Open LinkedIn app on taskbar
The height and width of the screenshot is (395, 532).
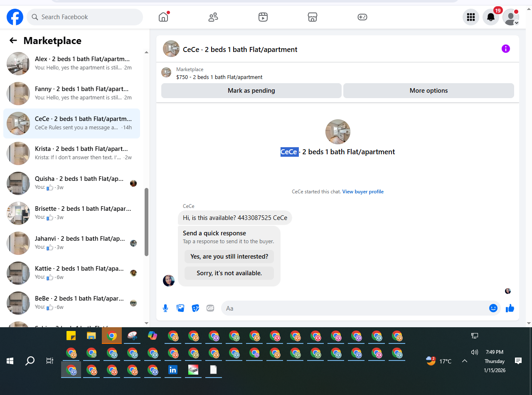[x=172, y=370]
